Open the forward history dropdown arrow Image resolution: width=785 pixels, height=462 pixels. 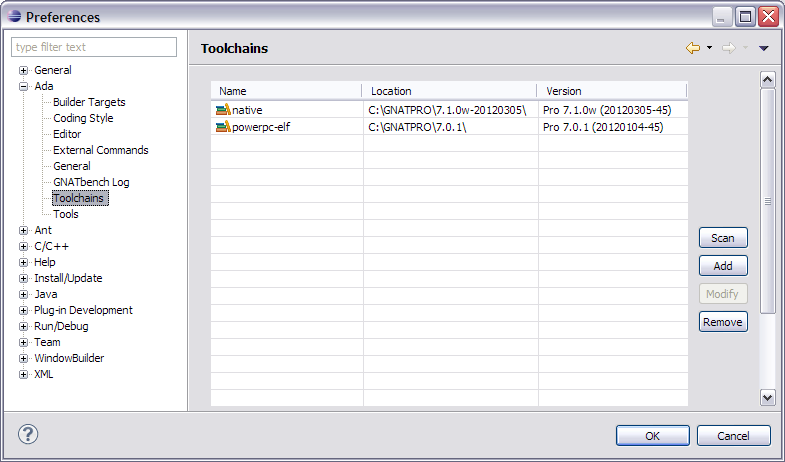(745, 48)
